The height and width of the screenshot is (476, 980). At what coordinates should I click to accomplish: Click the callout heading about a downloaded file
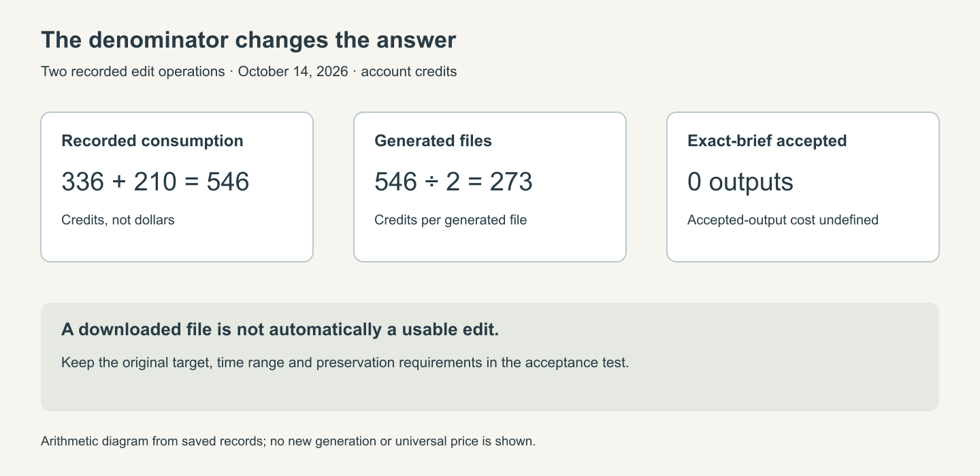pyautogui.click(x=280, y=330)
